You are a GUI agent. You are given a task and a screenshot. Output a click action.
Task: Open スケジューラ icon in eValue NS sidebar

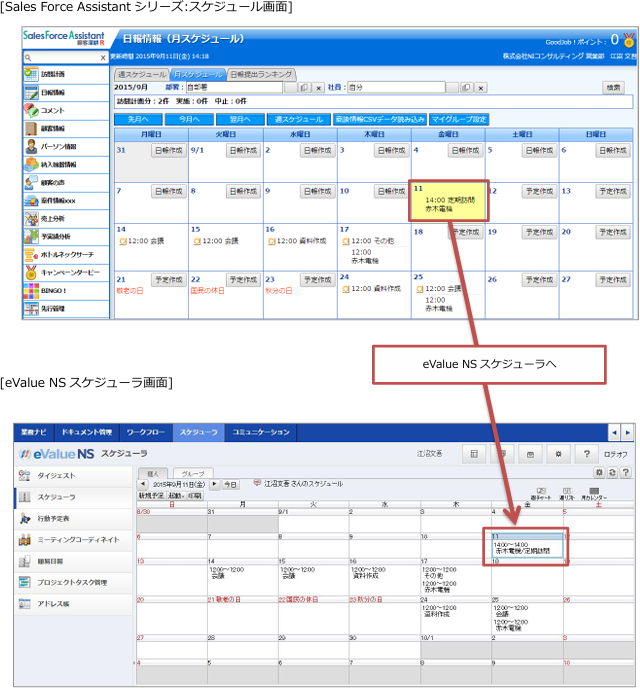pyautogui.click(x=25, y=497)
